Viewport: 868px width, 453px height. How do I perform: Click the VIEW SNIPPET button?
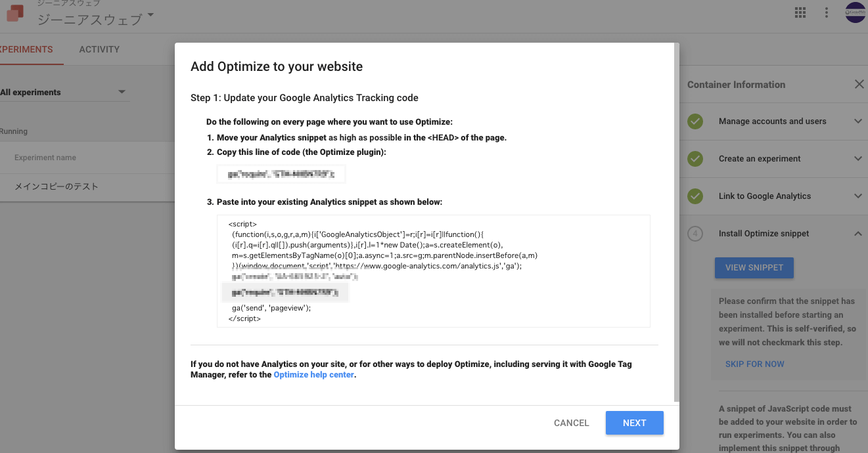[x=754, y=268]
